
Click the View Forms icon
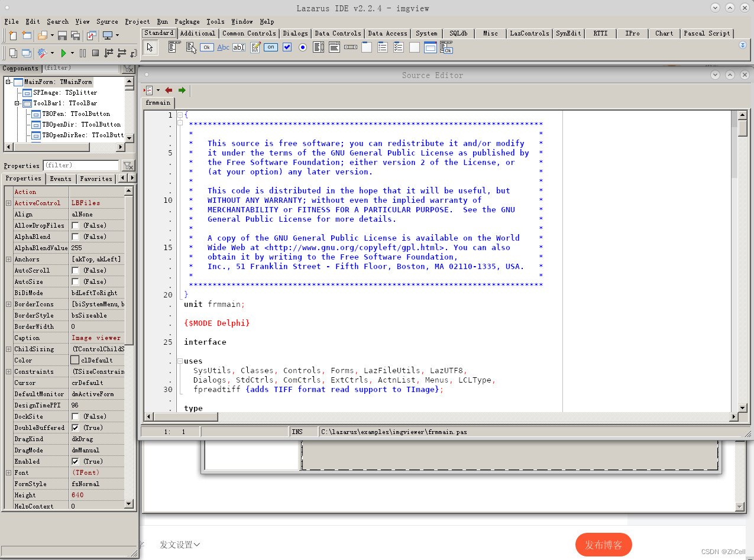pyautogui.click(x=27, y=53)
